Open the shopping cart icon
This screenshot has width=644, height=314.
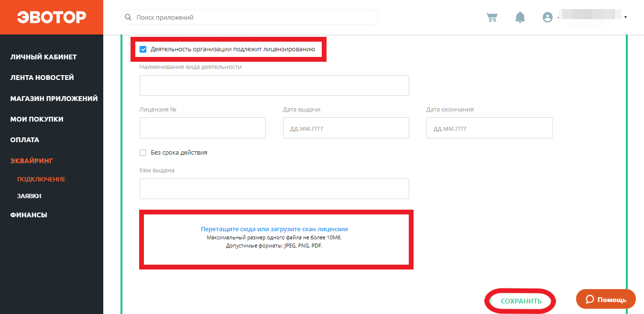point(491,17)
